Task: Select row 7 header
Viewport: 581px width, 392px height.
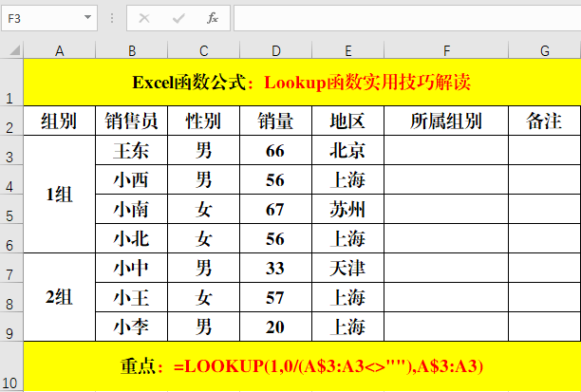Action: (x=11, y=268)
